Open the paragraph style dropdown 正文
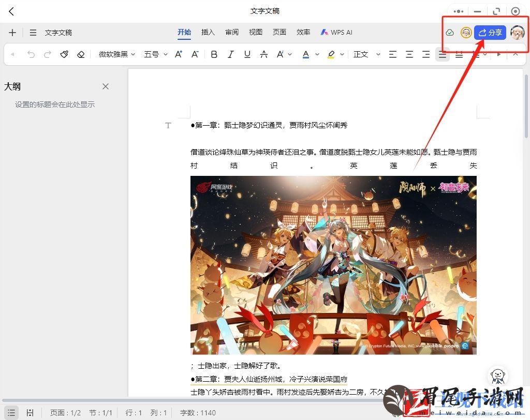Viewport: 530px width, 420px height. coord(367,54)
